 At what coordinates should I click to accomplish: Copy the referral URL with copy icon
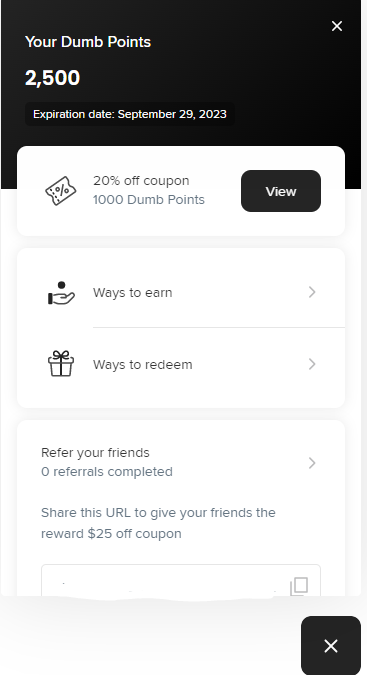coord(299,586)
